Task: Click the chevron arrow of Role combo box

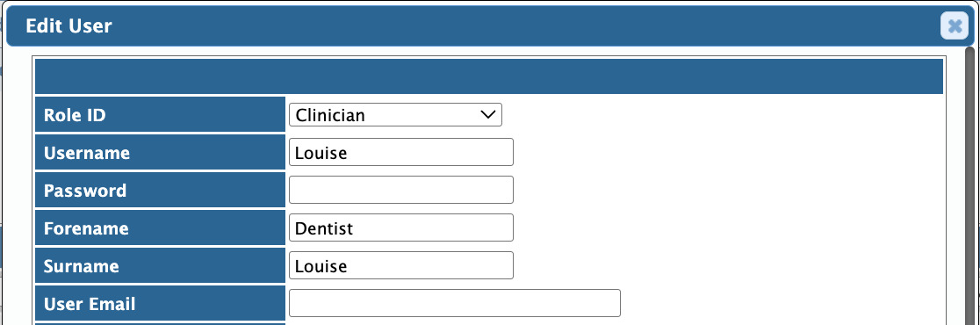Action: (486, 115)
